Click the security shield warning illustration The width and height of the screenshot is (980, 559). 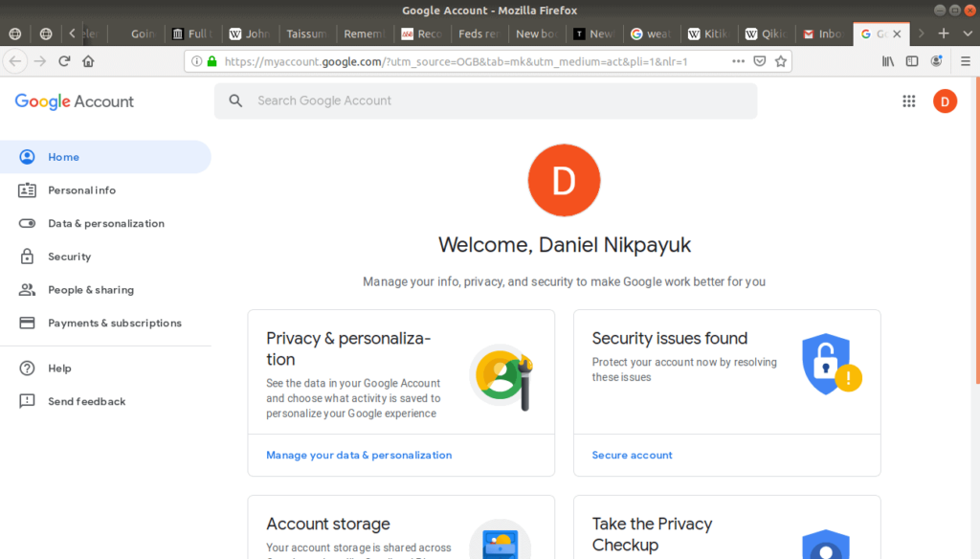[832, 364]
